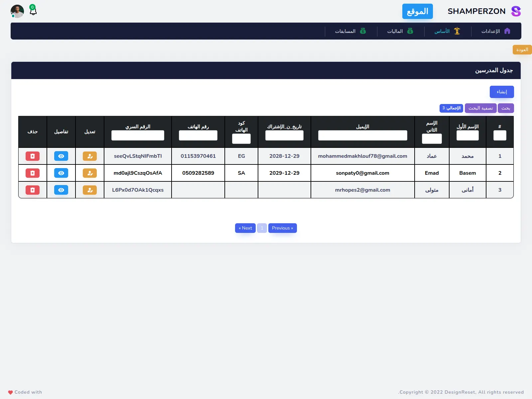Image resolution: width=532 pixels, height=399 pixels.
Task: Click the email column filter field
Action: point(362,136)
